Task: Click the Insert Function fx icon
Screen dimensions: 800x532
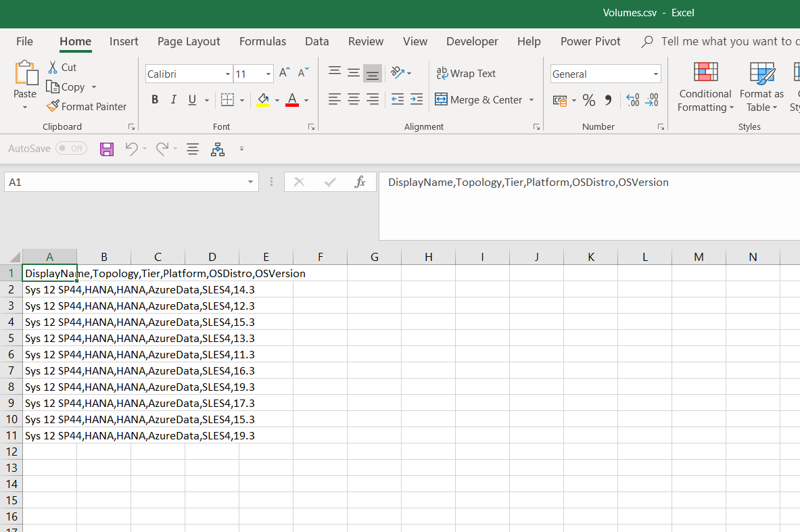Action: [360, 182]
